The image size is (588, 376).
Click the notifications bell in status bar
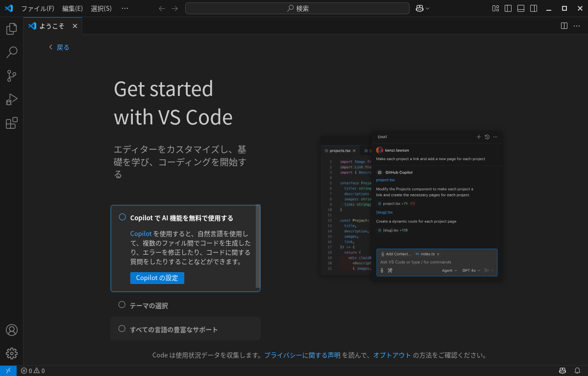point(577,371)
